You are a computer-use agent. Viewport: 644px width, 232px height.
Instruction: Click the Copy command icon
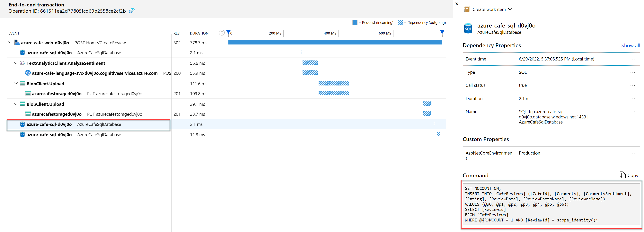tap(622, 175)
